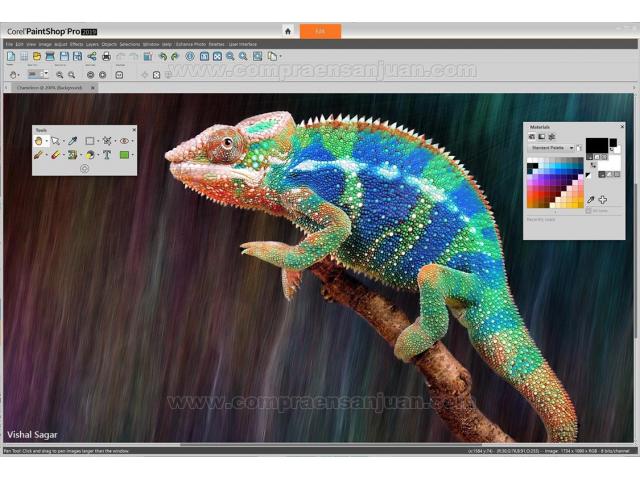
Task: Click the green Undo arrow
Action: point(163,56)
